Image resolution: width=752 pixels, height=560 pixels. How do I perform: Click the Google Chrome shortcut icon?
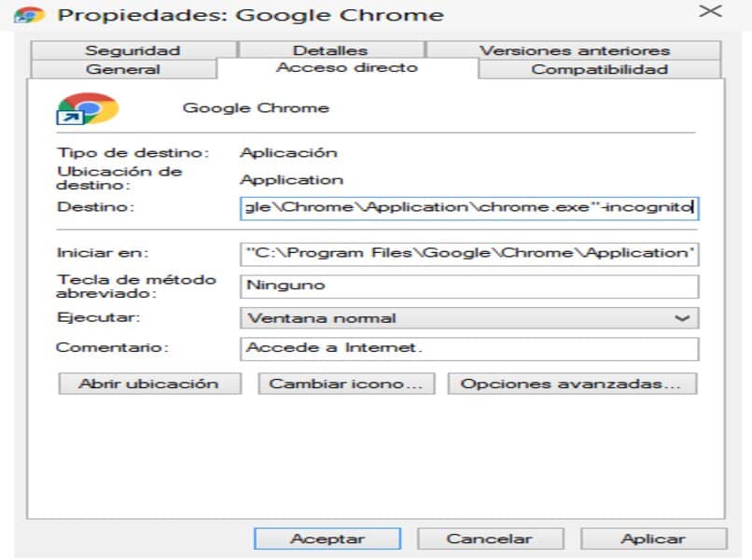coord(88,109)
